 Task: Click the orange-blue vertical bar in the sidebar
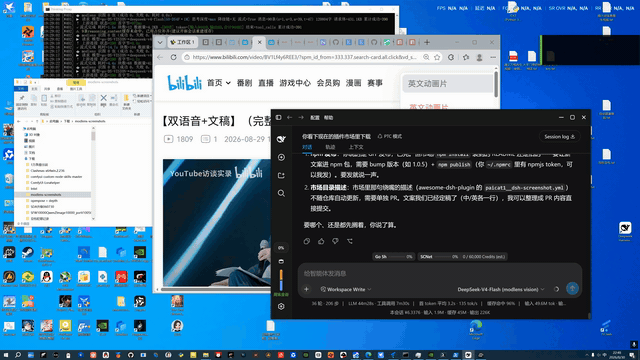coord(281,280)
